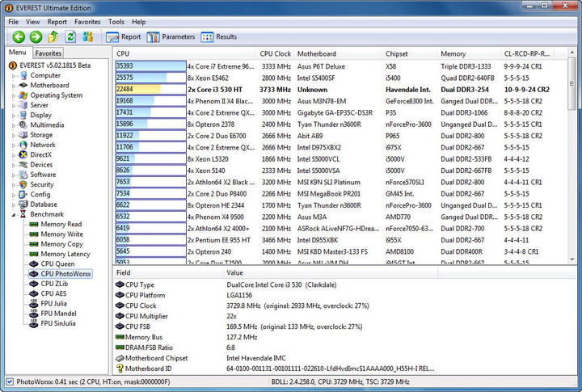Select the Multimedia tree icon
The height and width of the screenshot is (392, 582).
(x=23, y=125)
